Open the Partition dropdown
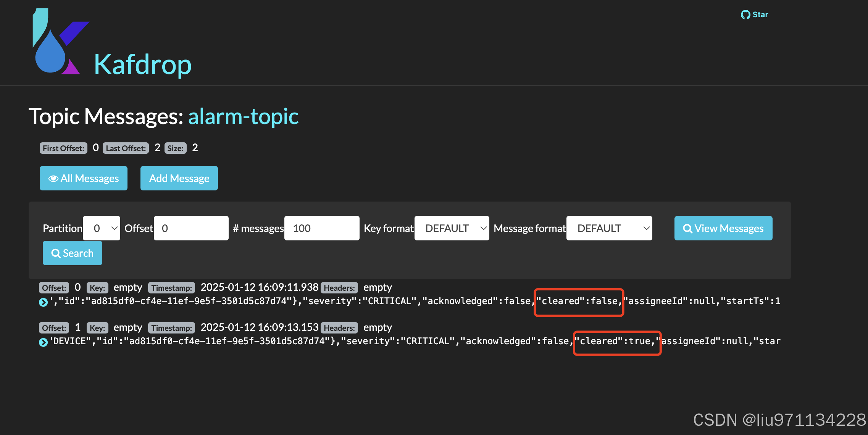The width and height of the screenshot is (868, 435). click(x=102, y=228)
